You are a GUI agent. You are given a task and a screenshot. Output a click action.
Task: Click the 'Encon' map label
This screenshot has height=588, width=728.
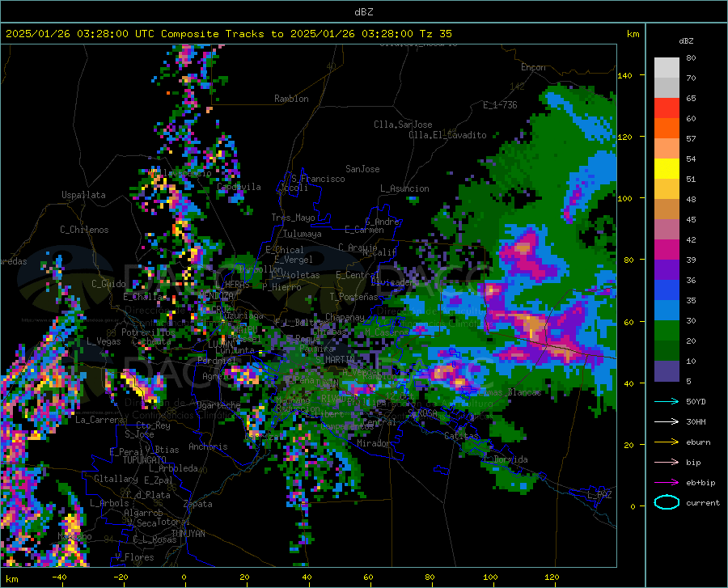[533, 67]
